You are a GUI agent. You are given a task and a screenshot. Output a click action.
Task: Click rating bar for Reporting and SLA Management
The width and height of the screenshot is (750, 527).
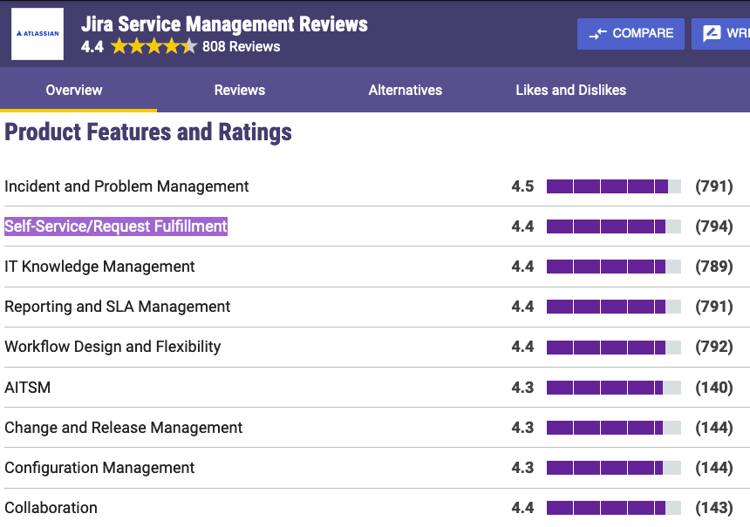click(614, 307)
